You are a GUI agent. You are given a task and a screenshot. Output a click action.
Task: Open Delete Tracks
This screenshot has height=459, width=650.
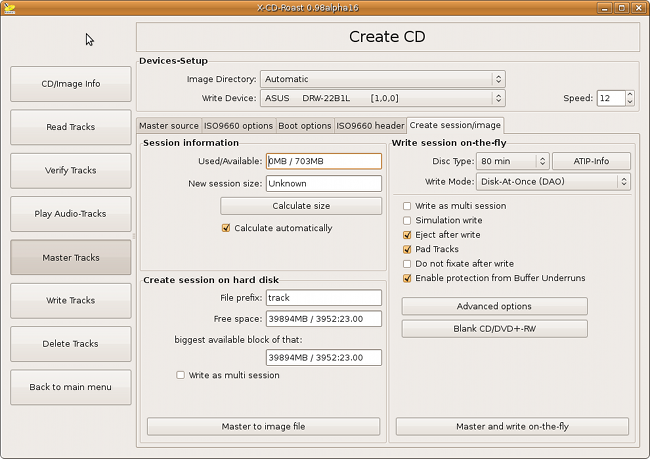pos(70,344)
